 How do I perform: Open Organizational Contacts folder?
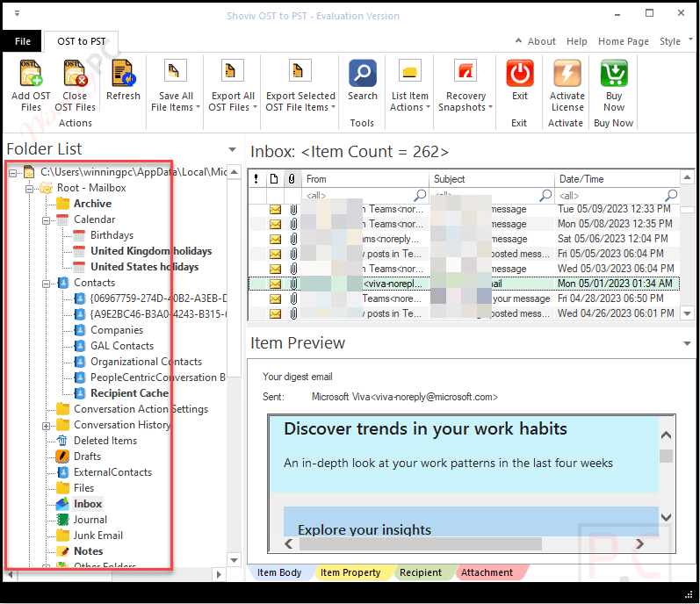point(146,362)
